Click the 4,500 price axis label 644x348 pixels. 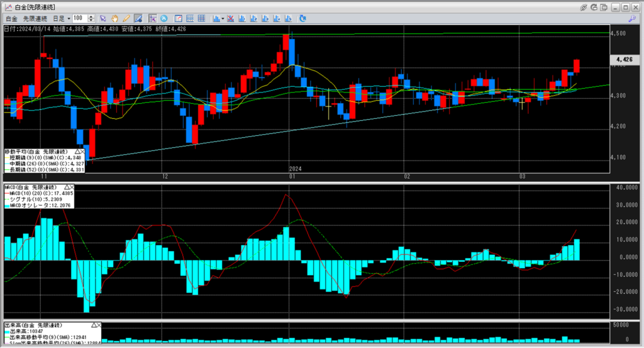[618, 34]
